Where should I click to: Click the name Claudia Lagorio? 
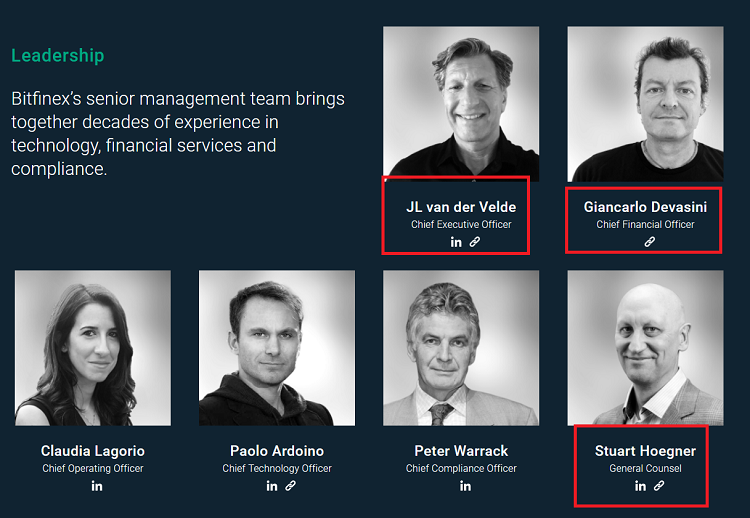pos(93,451)
